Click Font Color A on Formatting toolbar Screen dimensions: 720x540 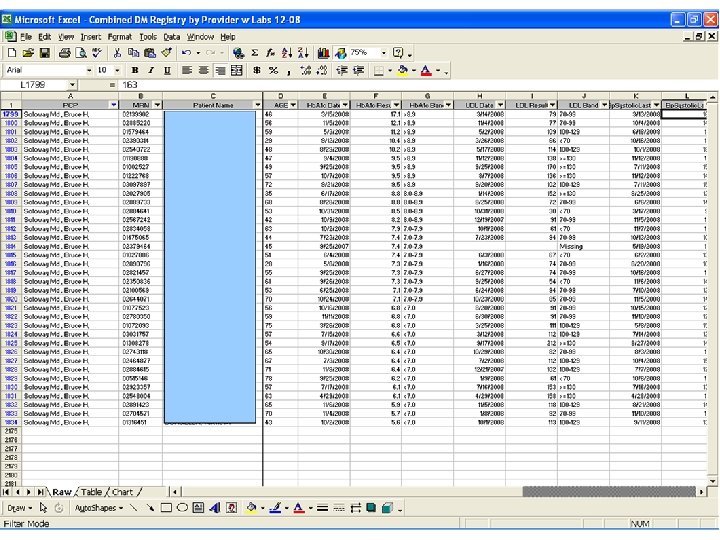426,70
